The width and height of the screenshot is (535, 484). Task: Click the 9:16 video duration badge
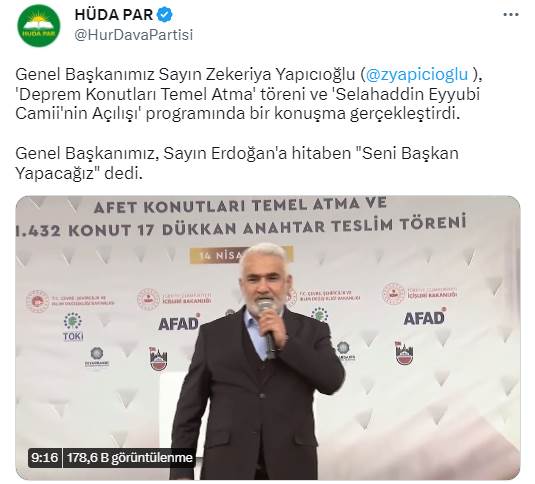pos(44,457)
